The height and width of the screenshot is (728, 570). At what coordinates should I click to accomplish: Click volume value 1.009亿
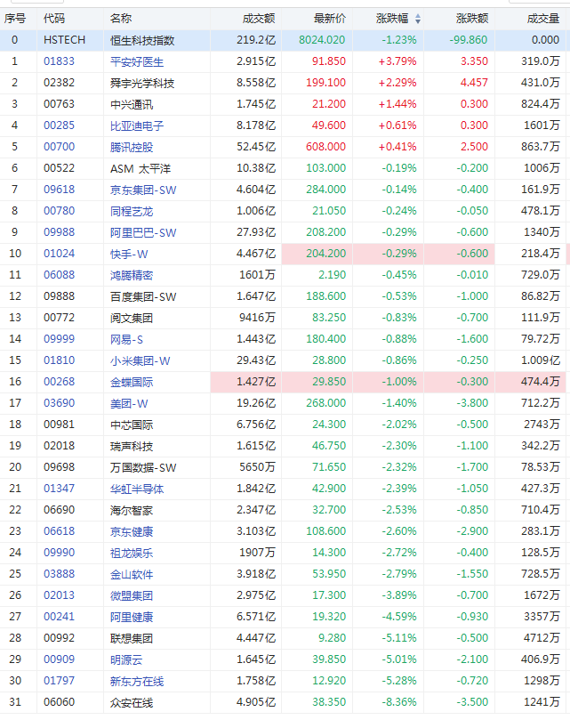tap(541, 360)
